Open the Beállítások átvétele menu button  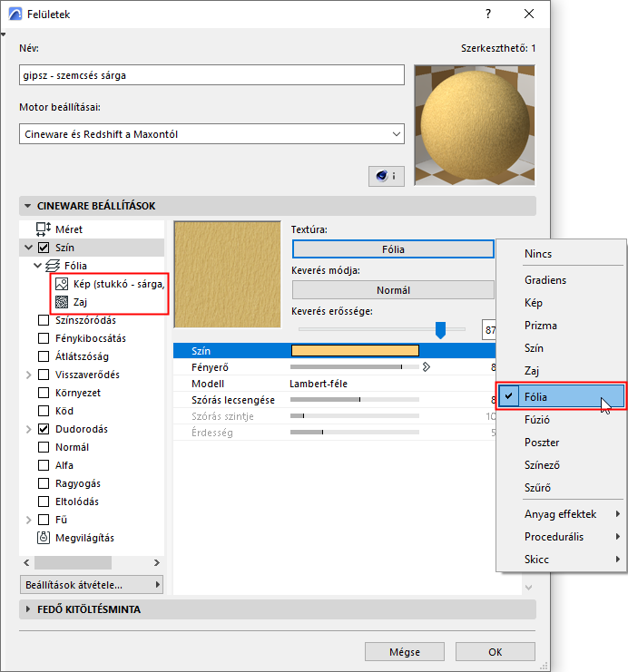92,585
